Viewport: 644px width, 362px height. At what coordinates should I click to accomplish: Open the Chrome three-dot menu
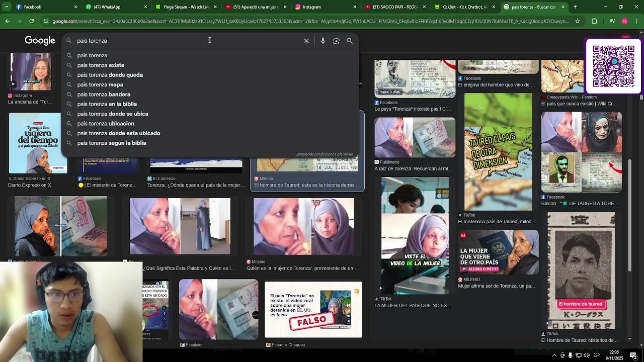(636, 21)
